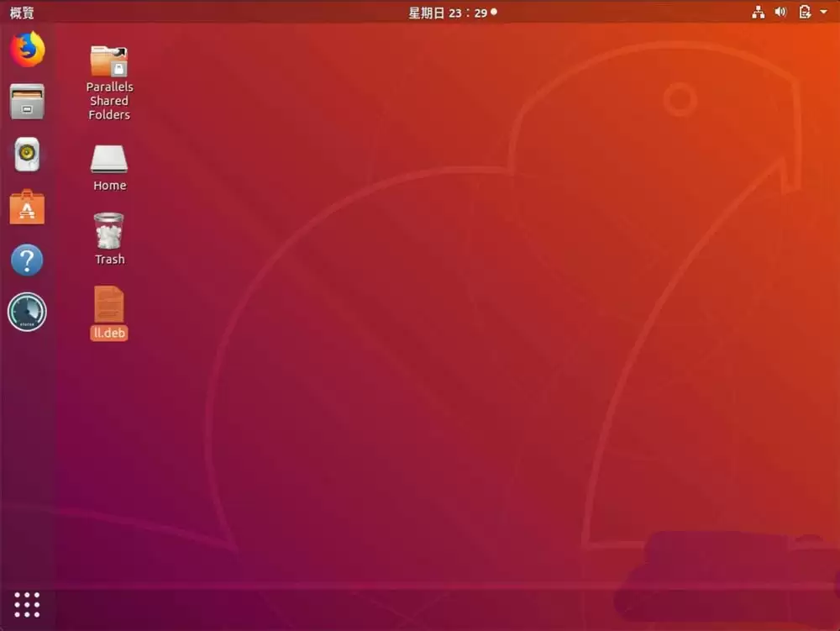Click the Trash label text
This screenshot has height=631, width=840.
coord(109,260)
